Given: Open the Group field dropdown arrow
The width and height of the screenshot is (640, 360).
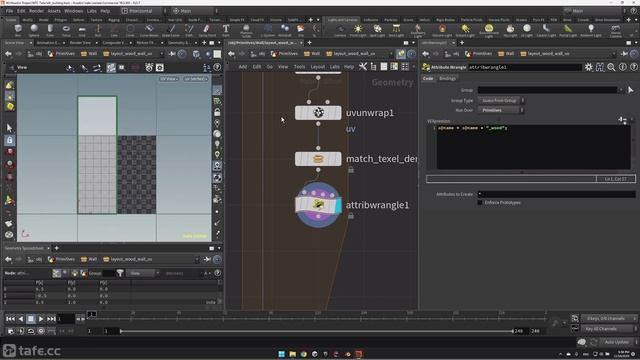Looking at the screenshot, I should [x=621, y=90].
